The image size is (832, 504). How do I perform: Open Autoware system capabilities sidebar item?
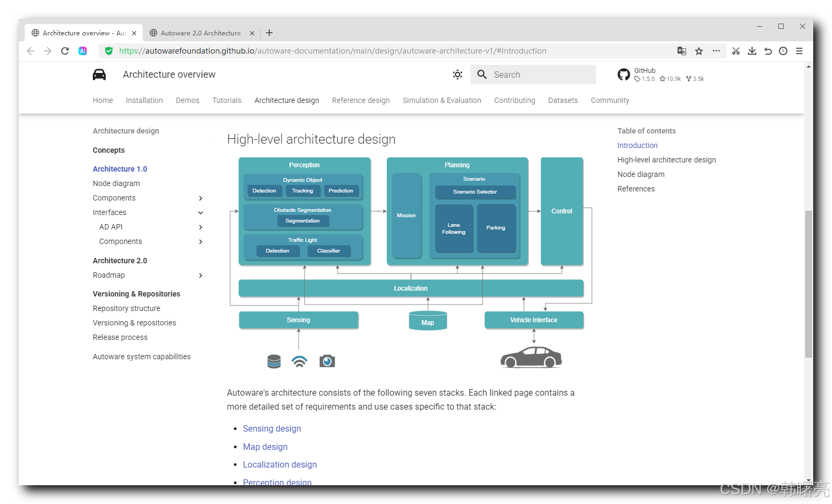point(142,357)
